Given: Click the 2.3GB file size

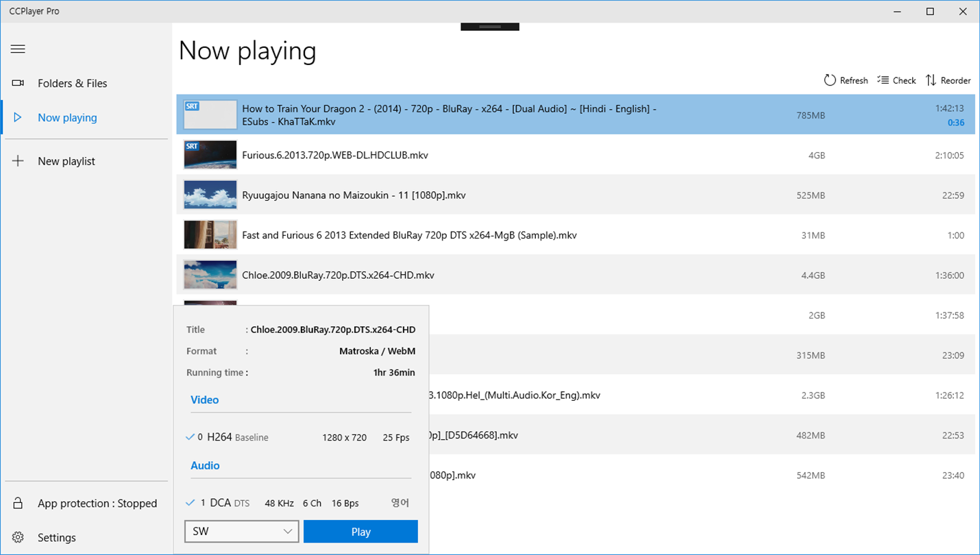Looking at the screenshot, I should [x=813, y=395].
